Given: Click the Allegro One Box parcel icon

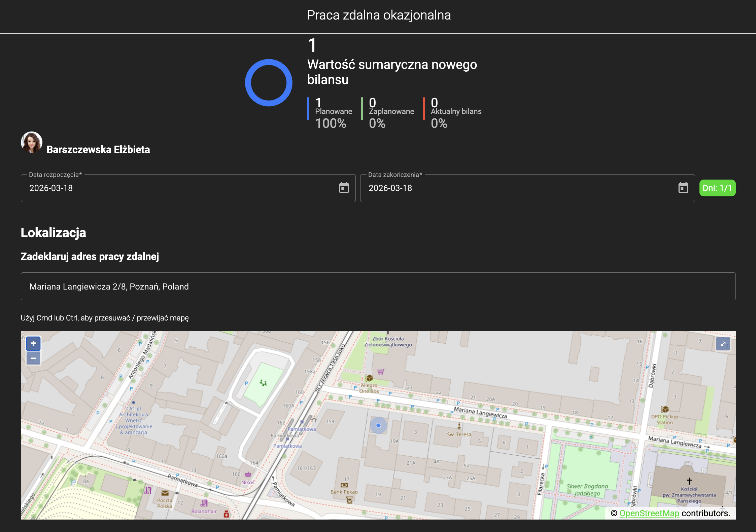Looking at the screenshot, I should (369, 378).
